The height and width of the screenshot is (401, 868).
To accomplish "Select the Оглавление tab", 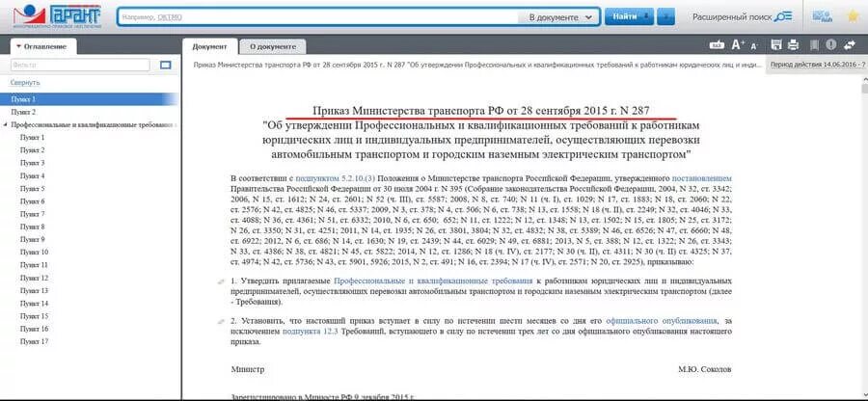I will click(x=43, y=47).
